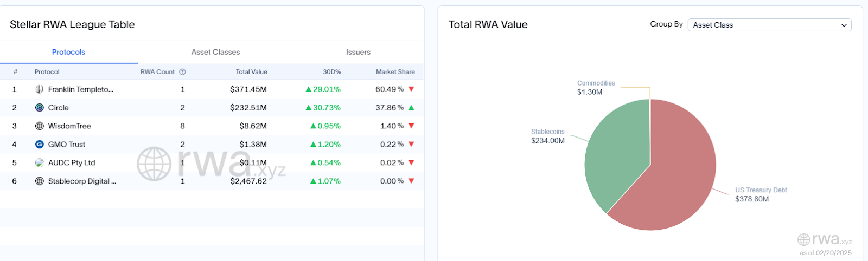Screen dimensions: 868x261
Task: Click the $378.80M chart value
Action: click(x=752, y=199)
